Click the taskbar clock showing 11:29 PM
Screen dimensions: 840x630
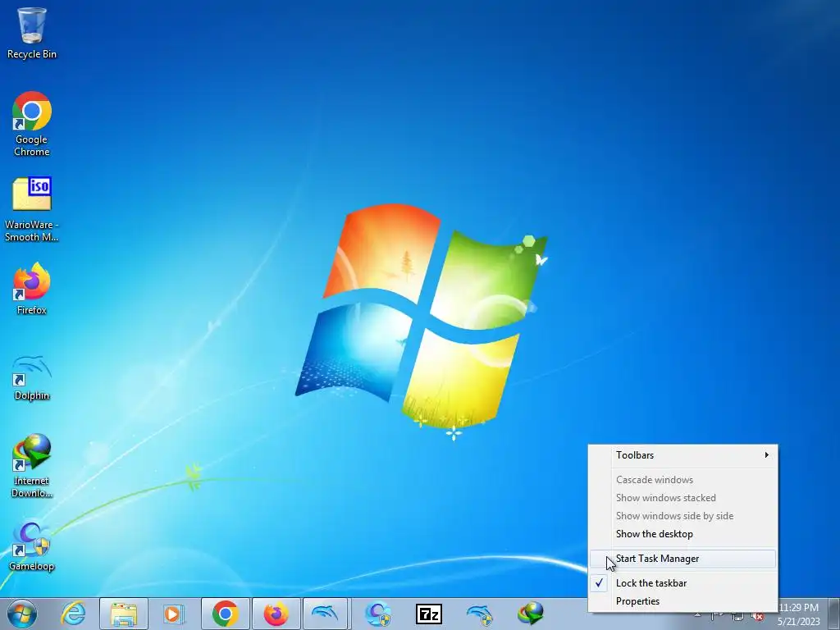tap(799, 614)
